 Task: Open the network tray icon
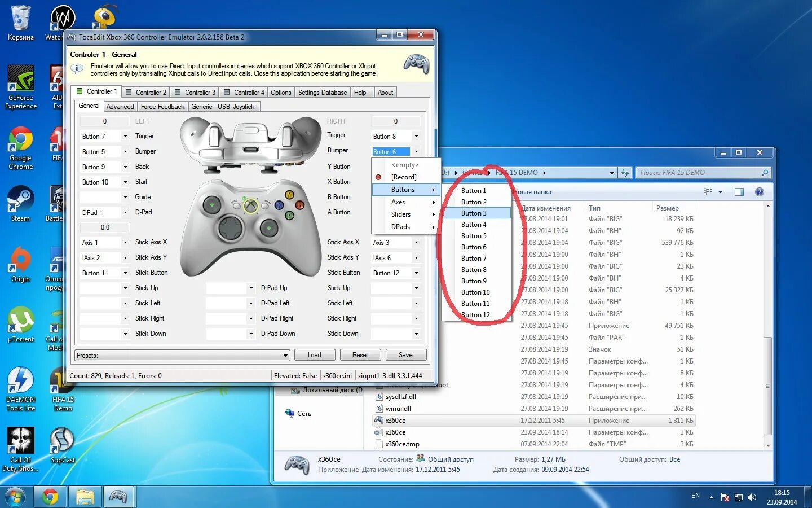click(738, 497)
